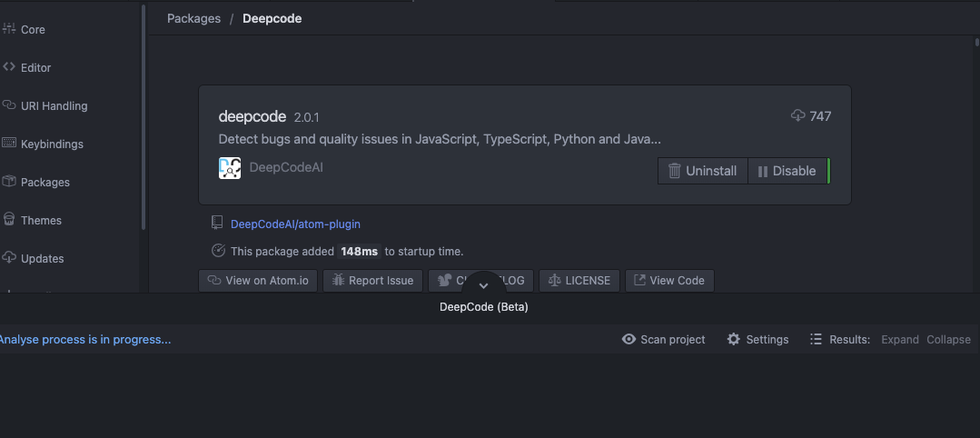Click the Updates cloud download icon
The height and width of the screenshot is (438, 980).
(x=9, y=258)
